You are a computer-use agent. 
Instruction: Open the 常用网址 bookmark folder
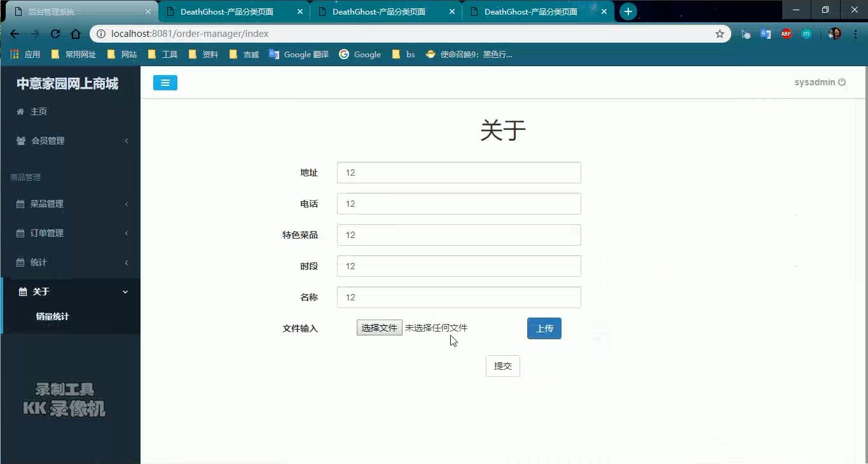(74, 55)
